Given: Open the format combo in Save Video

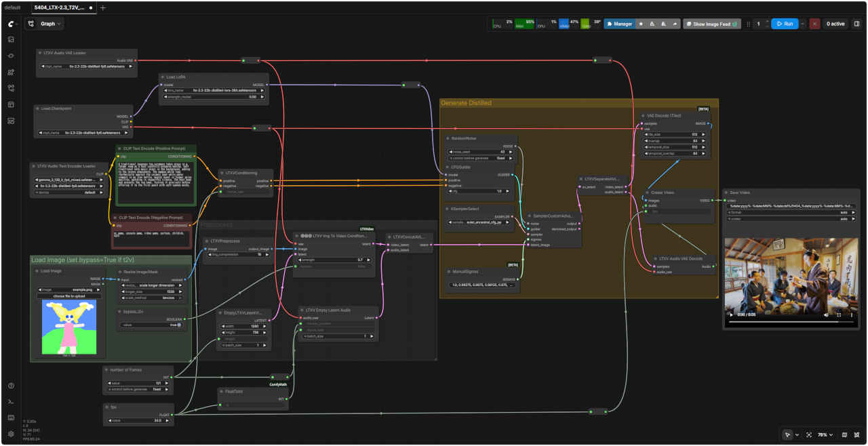Looking at the screenshot, I should 791,212.
